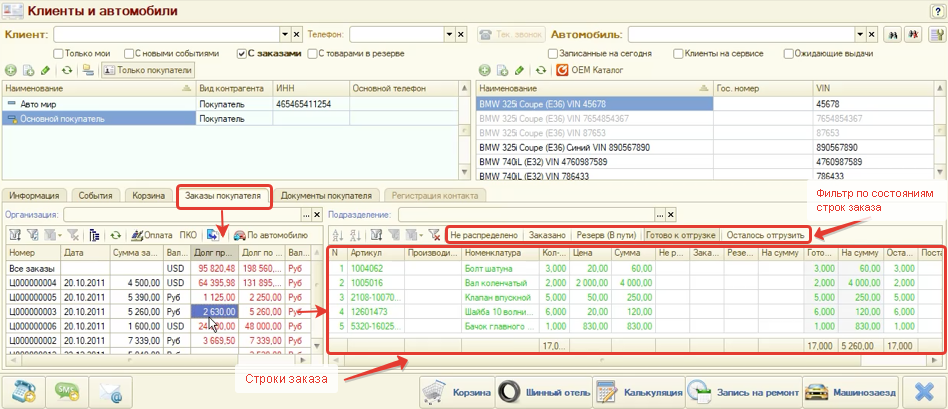Open Калькуляция
The height and width of the screenshot is (409, 948).
point(639,393)
